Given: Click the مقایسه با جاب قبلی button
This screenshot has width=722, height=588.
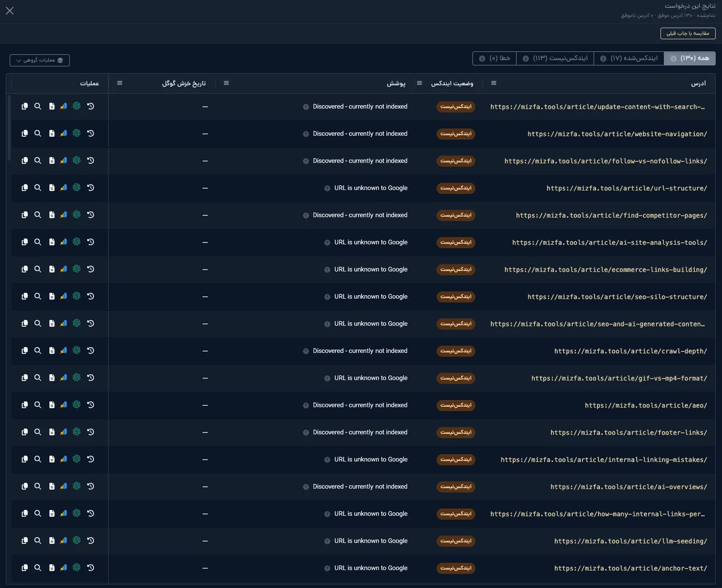Looking at the screenshot, I should pyautogui.click(x=688, y=33).
